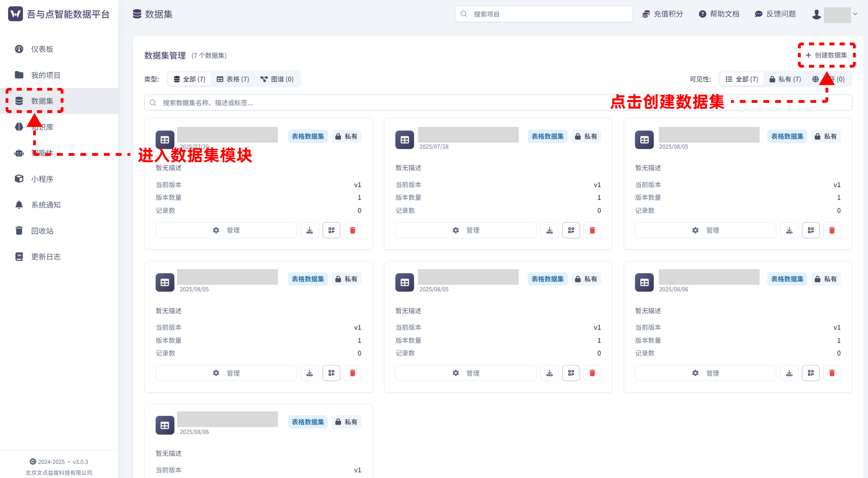Open 我的项目 in the sidebar

pos(45,75)
